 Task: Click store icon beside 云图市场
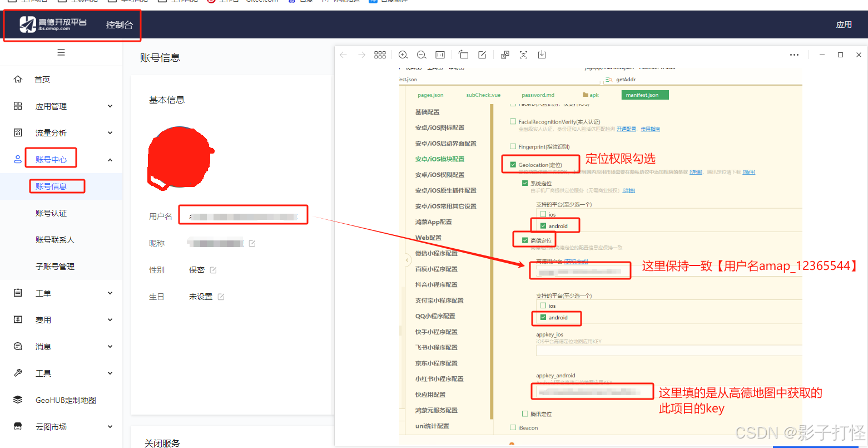(x=18, y=427)
